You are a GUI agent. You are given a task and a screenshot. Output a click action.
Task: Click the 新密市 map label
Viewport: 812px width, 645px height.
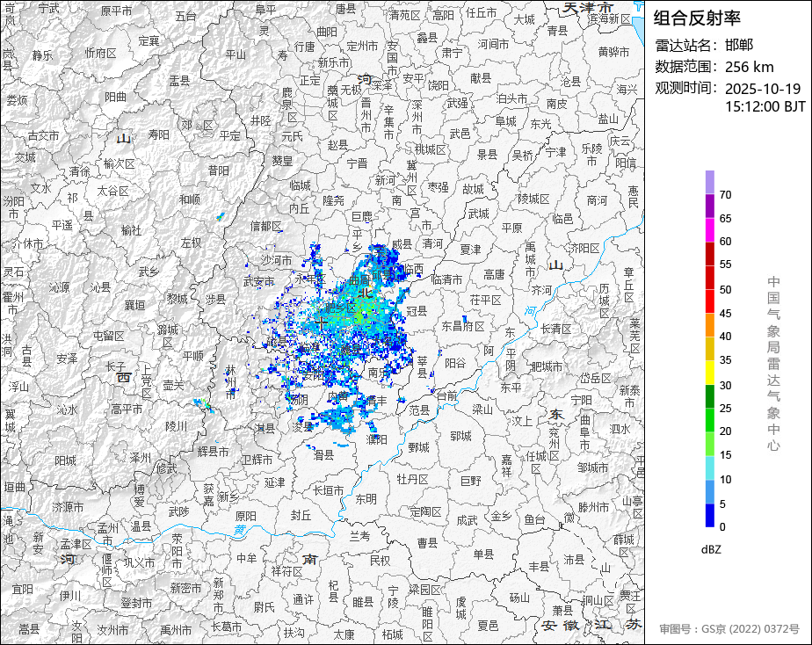[x=185, y=588]
